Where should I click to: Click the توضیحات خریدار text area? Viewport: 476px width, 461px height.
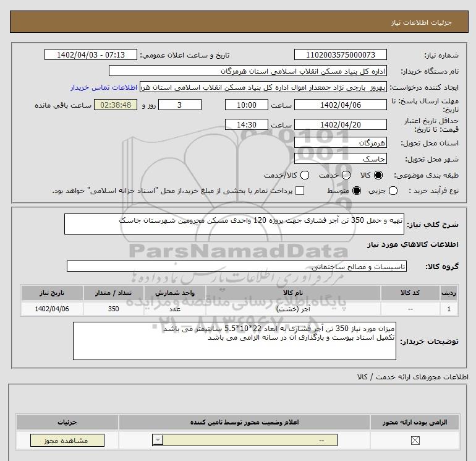(234, 341)
